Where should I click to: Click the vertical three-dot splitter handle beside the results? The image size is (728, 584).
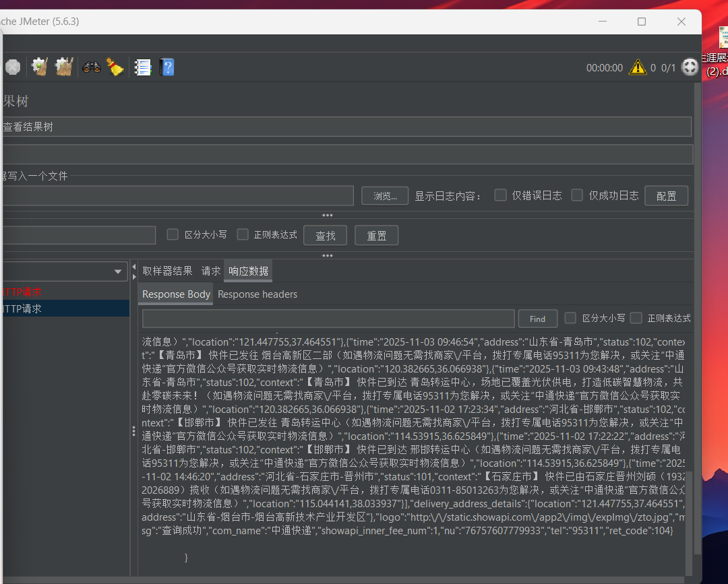[133, 431]
